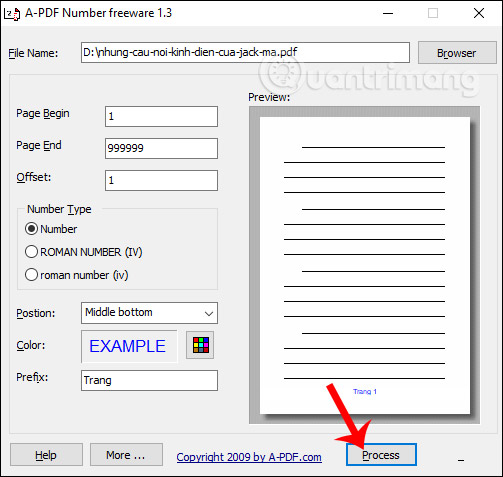Open the color picker palette icon
The image size is (503, 477).
[200, 345]
